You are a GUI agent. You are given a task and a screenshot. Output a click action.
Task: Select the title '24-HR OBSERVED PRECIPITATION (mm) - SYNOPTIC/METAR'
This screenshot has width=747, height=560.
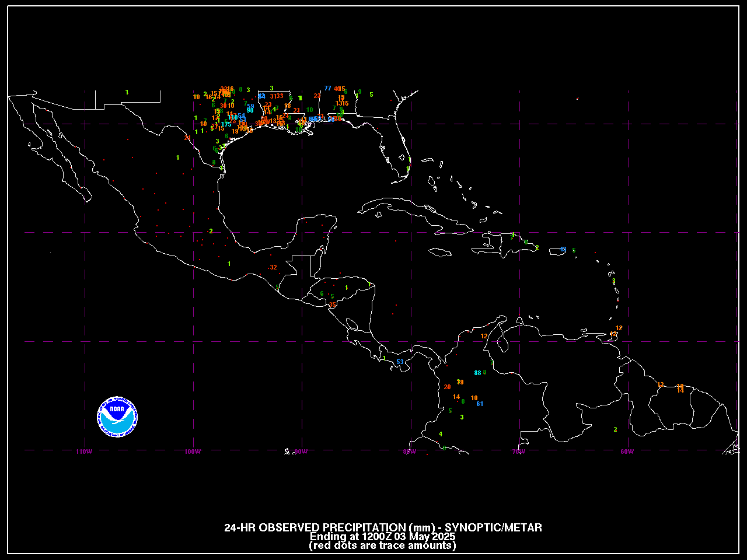point(383,527)
